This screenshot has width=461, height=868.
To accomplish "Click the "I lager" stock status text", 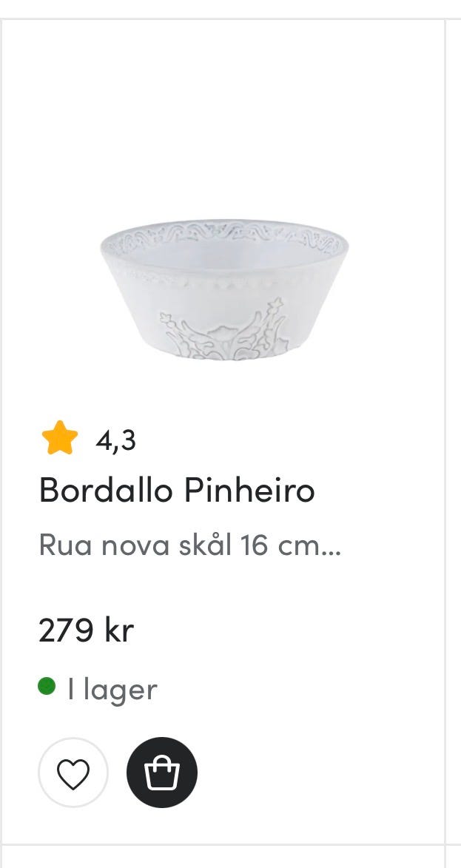I will tap(112, 690).
